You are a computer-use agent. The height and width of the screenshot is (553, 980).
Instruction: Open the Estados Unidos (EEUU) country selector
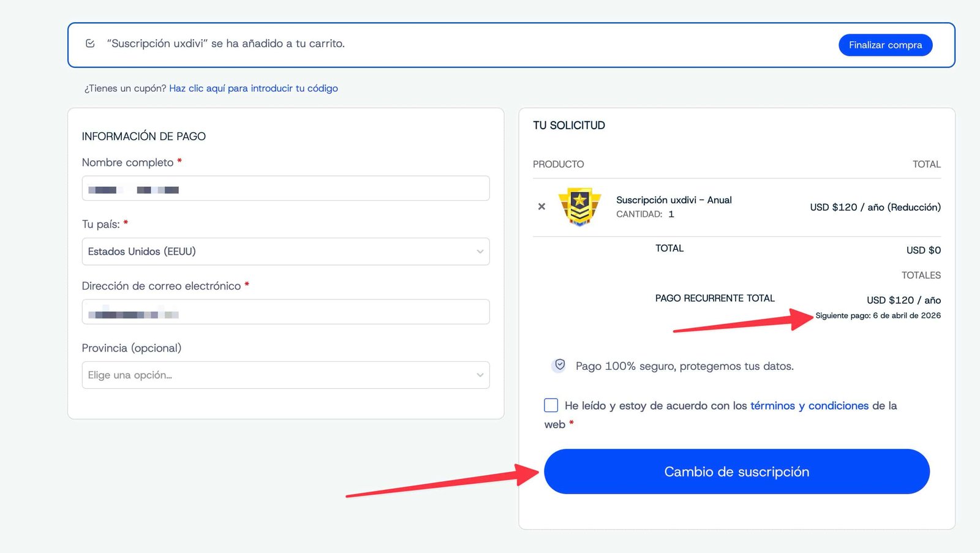pyautogui.click(x=285, y=252)
